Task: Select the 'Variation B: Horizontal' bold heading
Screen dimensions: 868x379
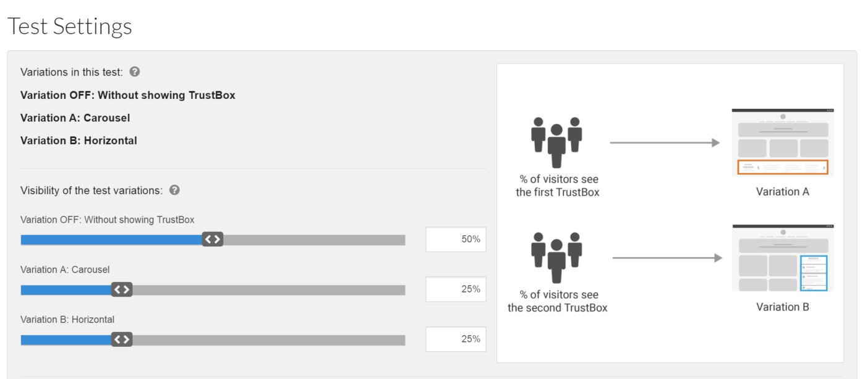Action: (79, 141)
